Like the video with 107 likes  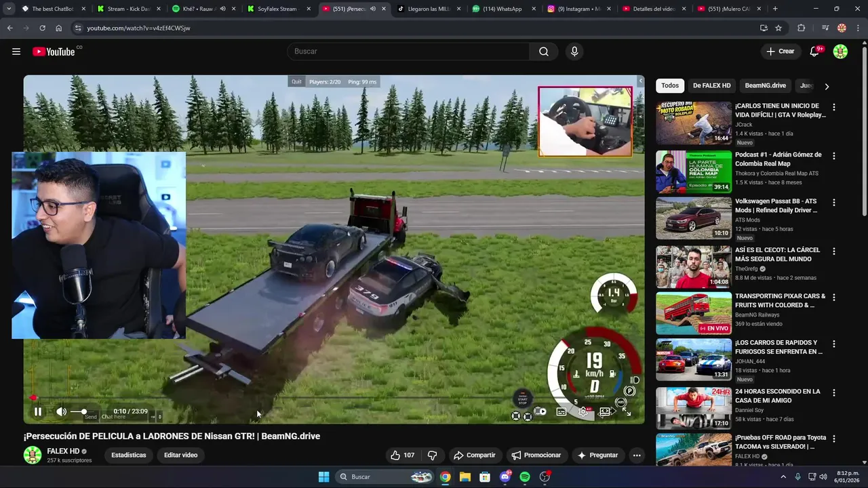click(x=402, y=455)
